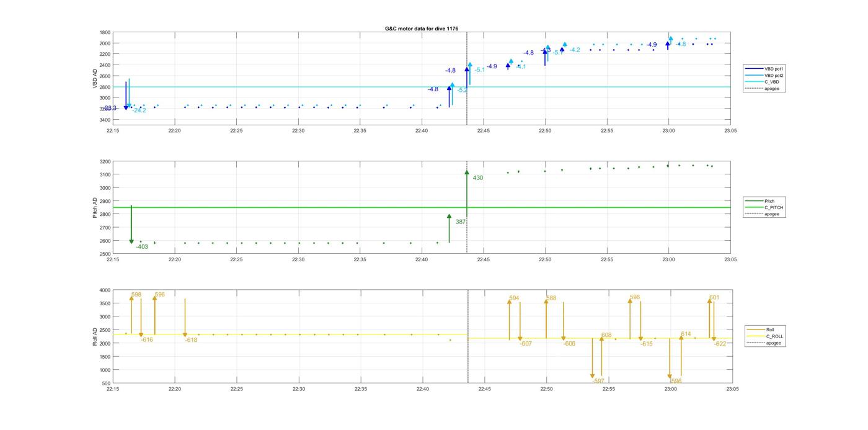This screenshot has height=430, width=868.
Task: Click the 594 roll move label
Action: tap(514, 298)
